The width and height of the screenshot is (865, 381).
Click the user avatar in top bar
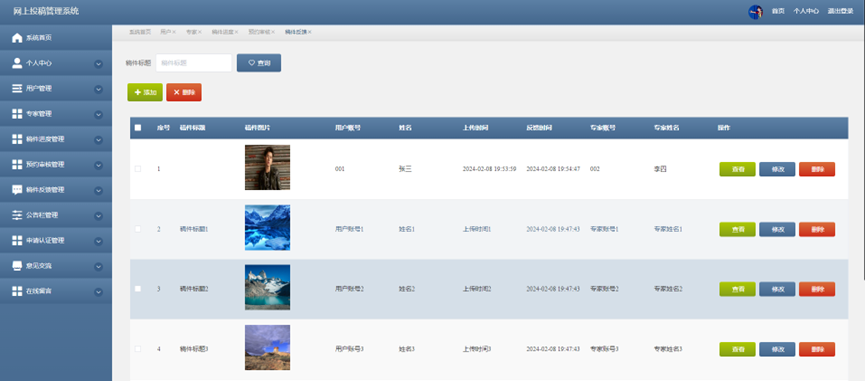pyautogui.click(x=755, y=12)
